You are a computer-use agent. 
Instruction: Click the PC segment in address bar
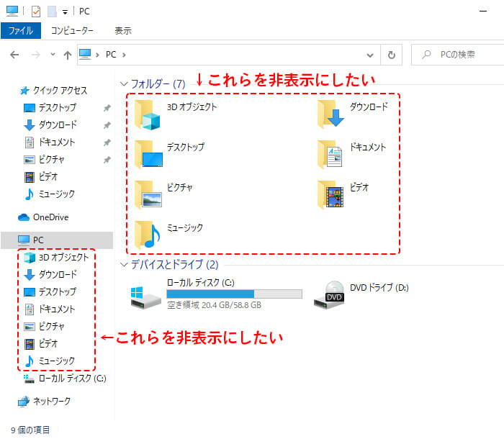tap(111, 55)
